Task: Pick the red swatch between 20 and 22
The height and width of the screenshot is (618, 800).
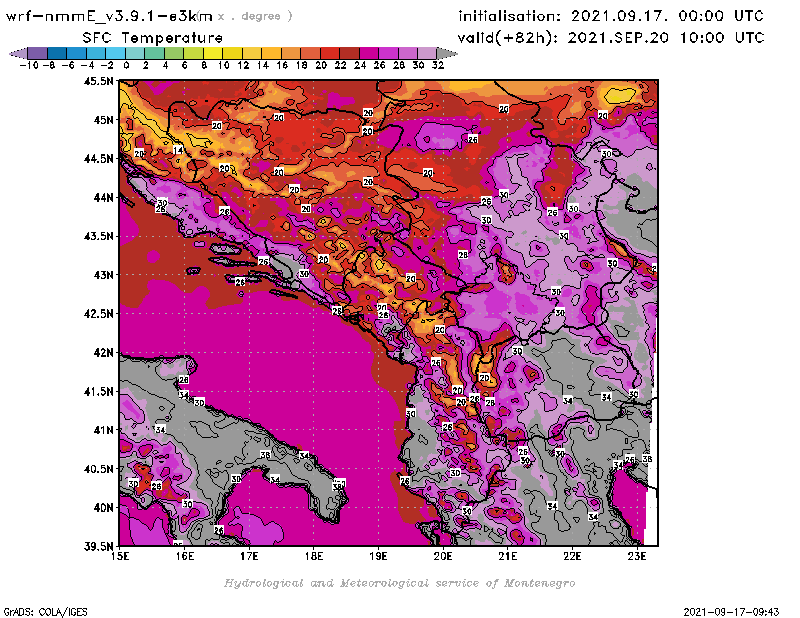Action: pos(330,53)
